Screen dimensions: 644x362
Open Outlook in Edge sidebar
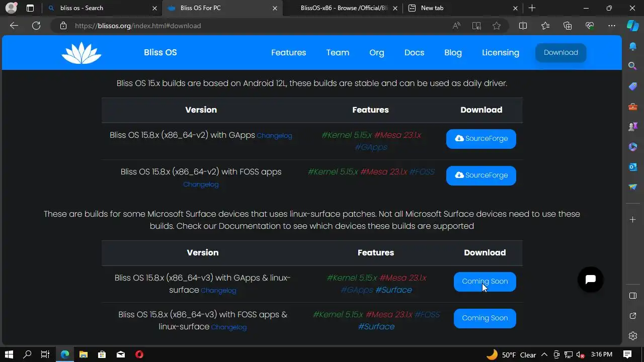(x=633, y=167)
